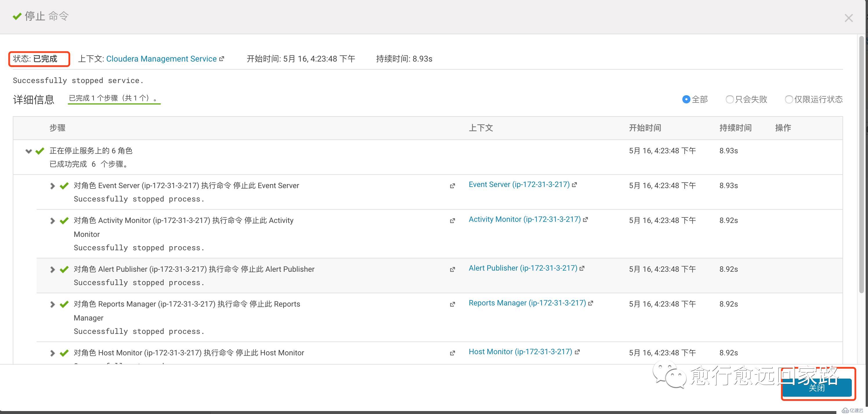Click the 已成功完成 6 个步骤 text
Viewport: 868px width, 414px height.
tap(89, 164)
